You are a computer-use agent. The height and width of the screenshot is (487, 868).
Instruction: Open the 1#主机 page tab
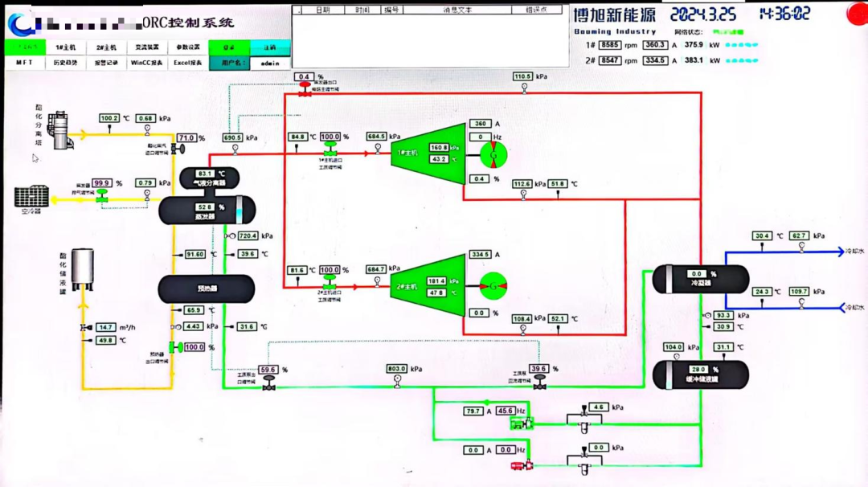(66, 47)
